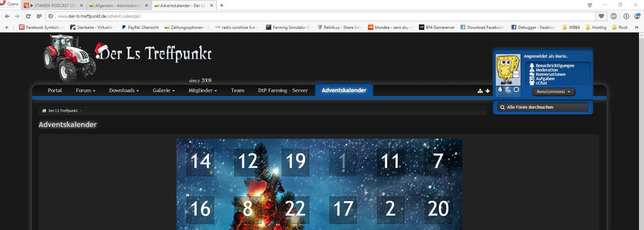Switch to Allgemein - Administration browser tab
The image size is (644, 230).
point(118,6)
